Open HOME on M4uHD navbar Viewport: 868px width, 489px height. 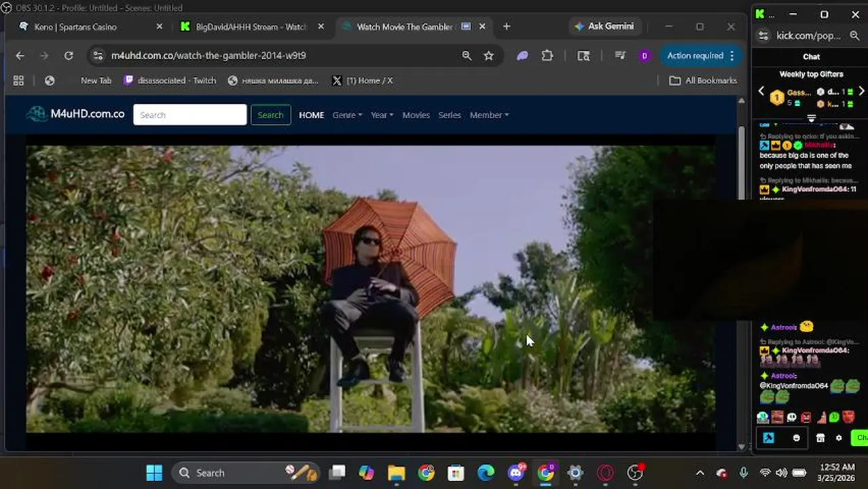point(311,115)
